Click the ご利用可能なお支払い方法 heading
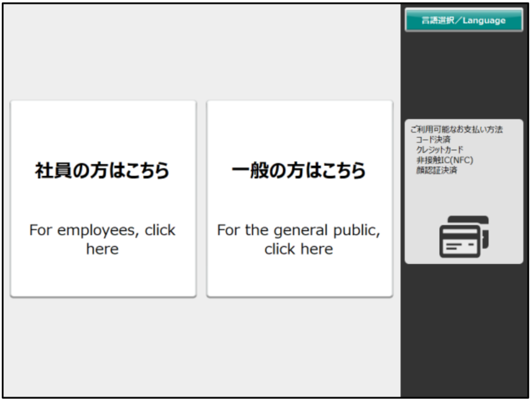The height and width of the screenshot is (399, 532). [456, 129]
